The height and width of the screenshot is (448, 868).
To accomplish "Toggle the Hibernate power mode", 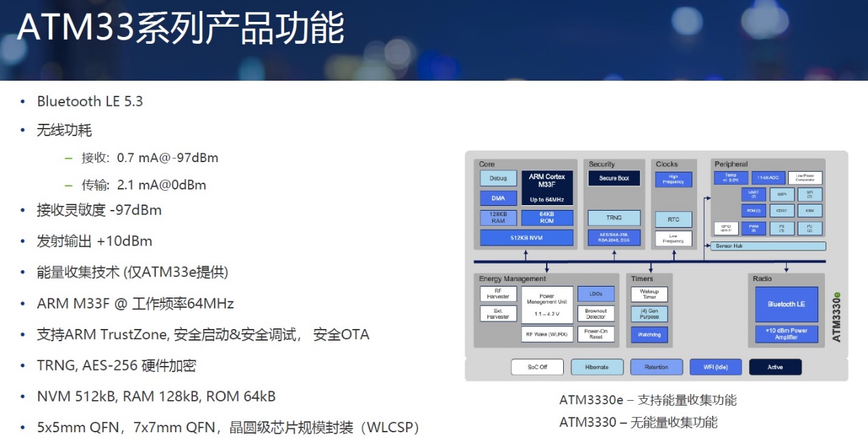I will [597, 367].
